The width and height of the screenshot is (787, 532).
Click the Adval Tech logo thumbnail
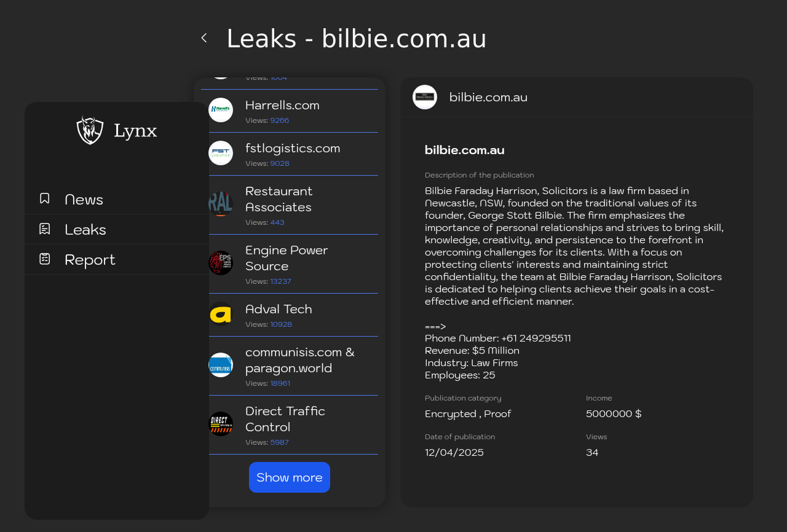tap(221, 314)
